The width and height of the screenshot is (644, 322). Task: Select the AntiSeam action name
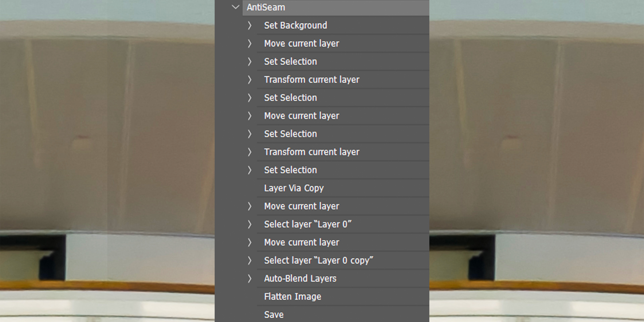pos(266,8)
